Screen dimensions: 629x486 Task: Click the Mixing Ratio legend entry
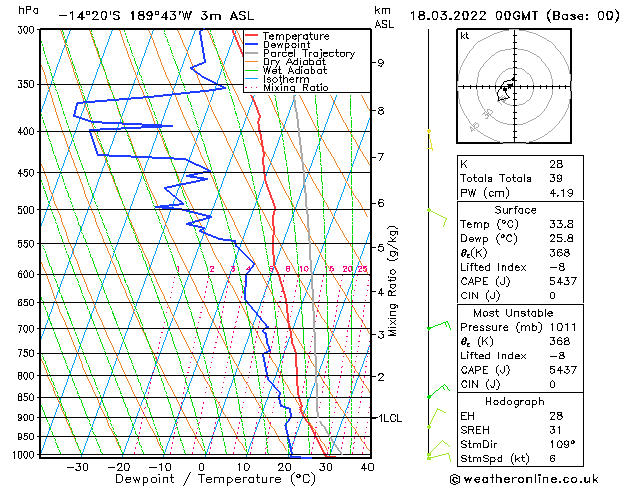pyautogui.click(x=296, y=87)
